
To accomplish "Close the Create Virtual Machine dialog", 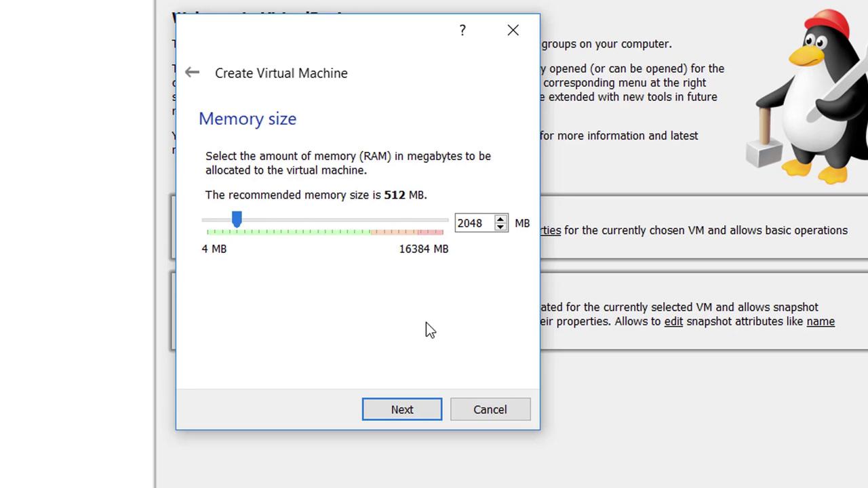I will [x=513, y=30].
